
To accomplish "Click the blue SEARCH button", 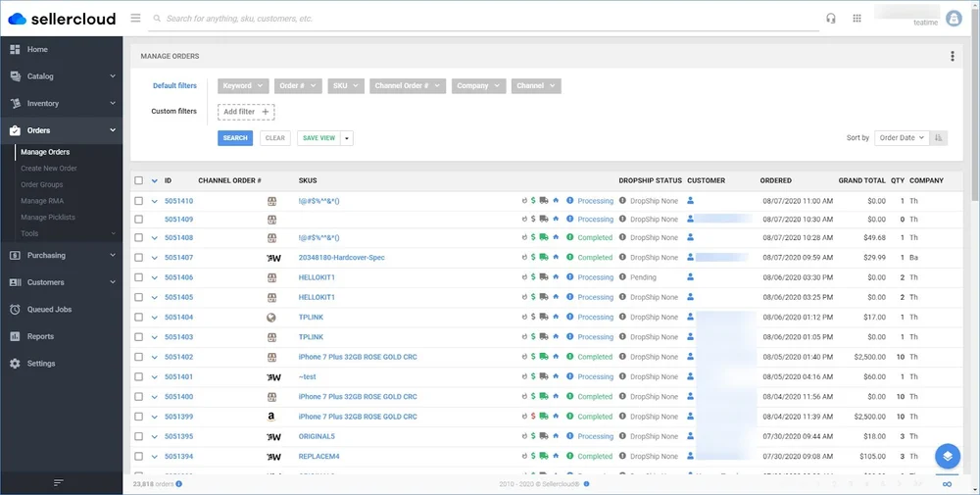I will [235, 138].
